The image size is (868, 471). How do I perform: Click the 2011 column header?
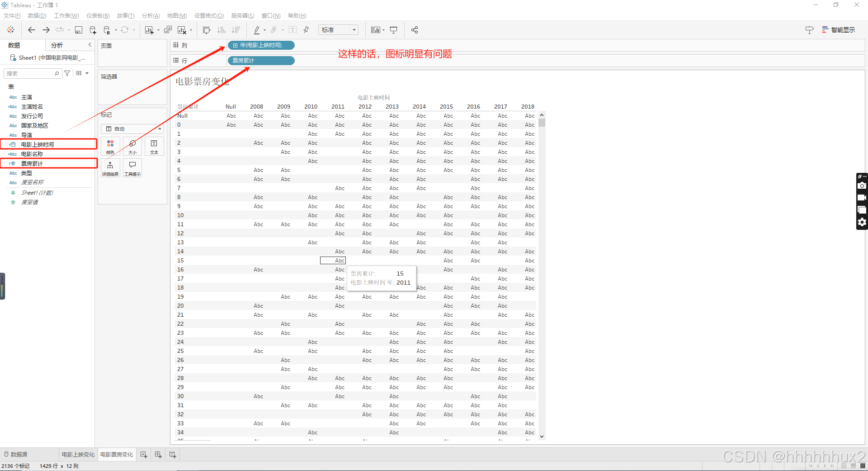tap(338, 107)
